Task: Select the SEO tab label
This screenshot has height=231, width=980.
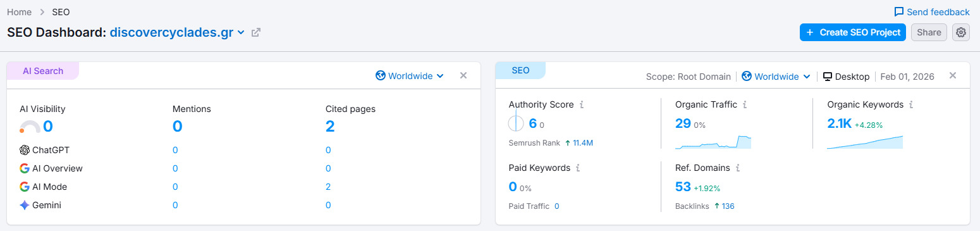Action: pyautogui.click(x=520, y=70)
